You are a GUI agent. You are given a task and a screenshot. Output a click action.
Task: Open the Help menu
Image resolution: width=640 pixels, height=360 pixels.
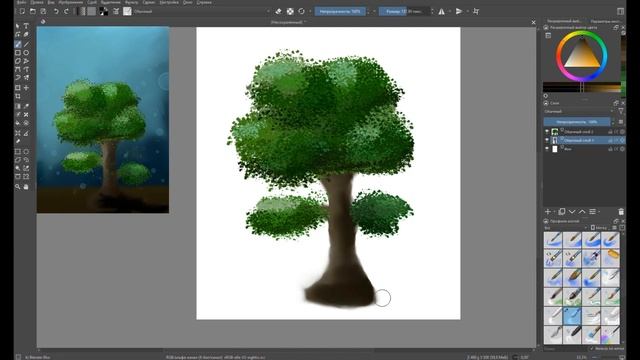pyautogui.click(x=204, y=2)
